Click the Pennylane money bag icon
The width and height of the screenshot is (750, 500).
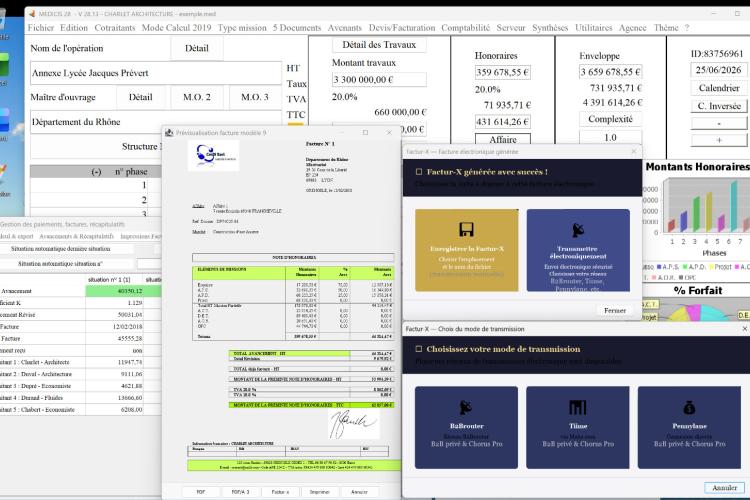[689, 408]
